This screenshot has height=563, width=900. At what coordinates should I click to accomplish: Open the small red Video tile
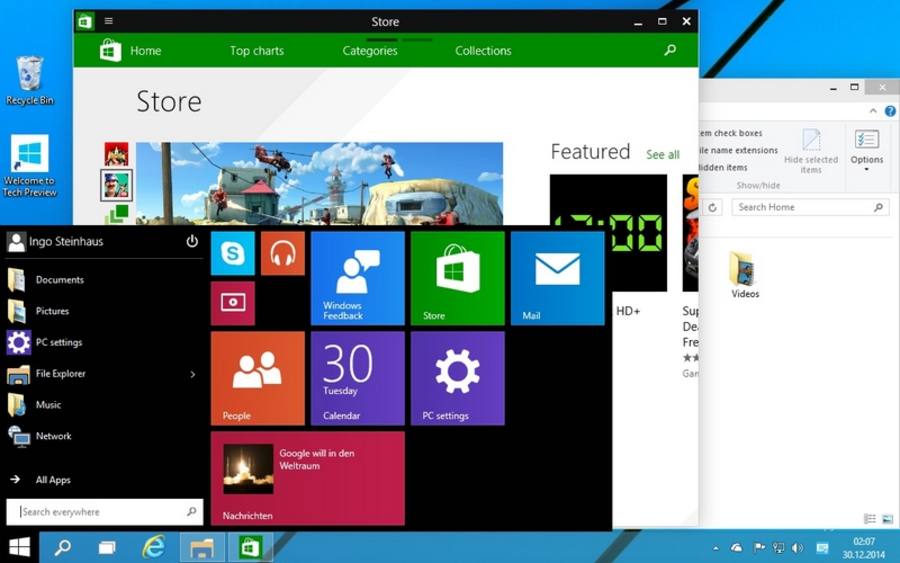(232, 303)
